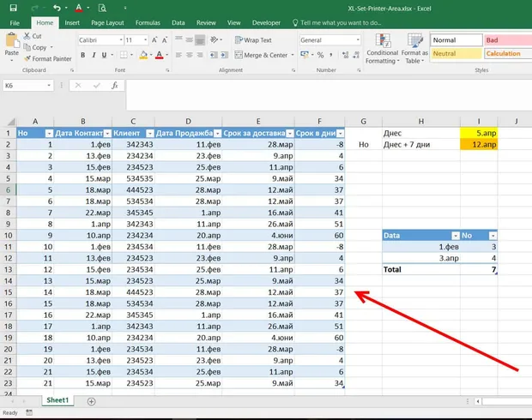This screenshot has height=420, width=532.
Task: Toggle Bold formatting
Action: (x=82, y=55)
